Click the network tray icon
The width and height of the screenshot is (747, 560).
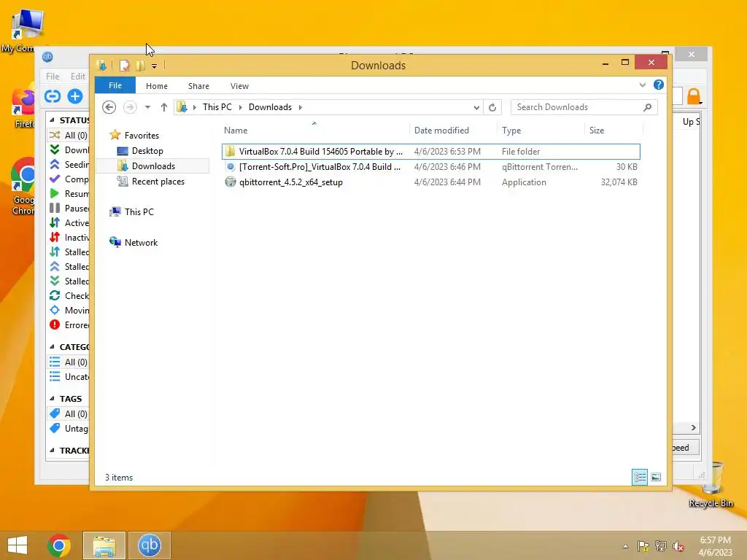[661, 546]
